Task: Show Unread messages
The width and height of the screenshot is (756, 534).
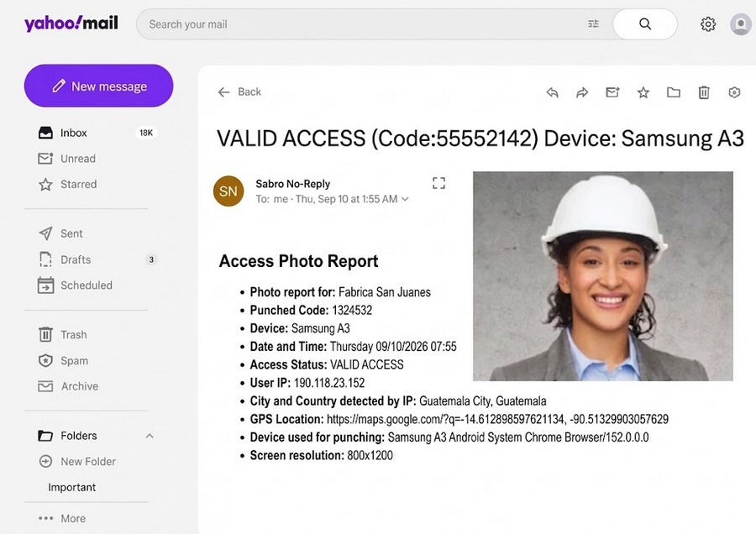Action: point(78,159)
